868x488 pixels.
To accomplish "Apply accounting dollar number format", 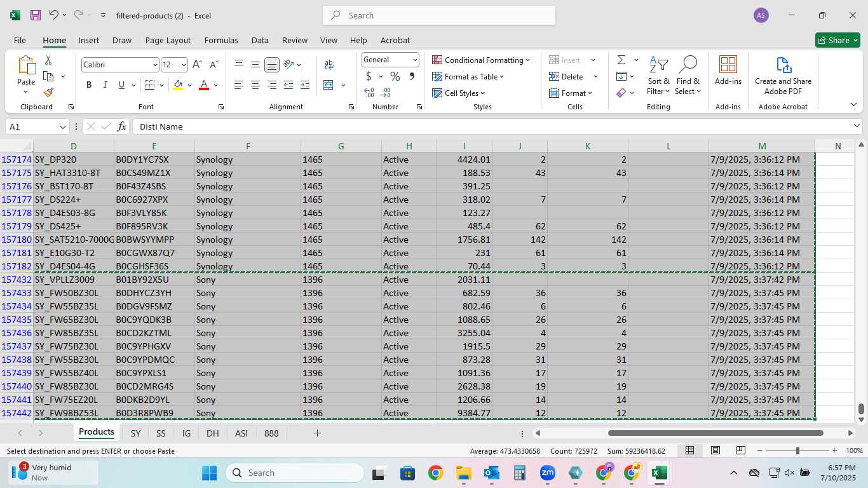I will [x=369, y=77].
